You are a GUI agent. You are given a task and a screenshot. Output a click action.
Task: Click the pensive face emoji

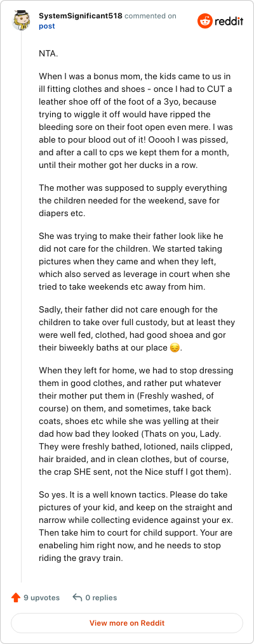click(175, 348)
